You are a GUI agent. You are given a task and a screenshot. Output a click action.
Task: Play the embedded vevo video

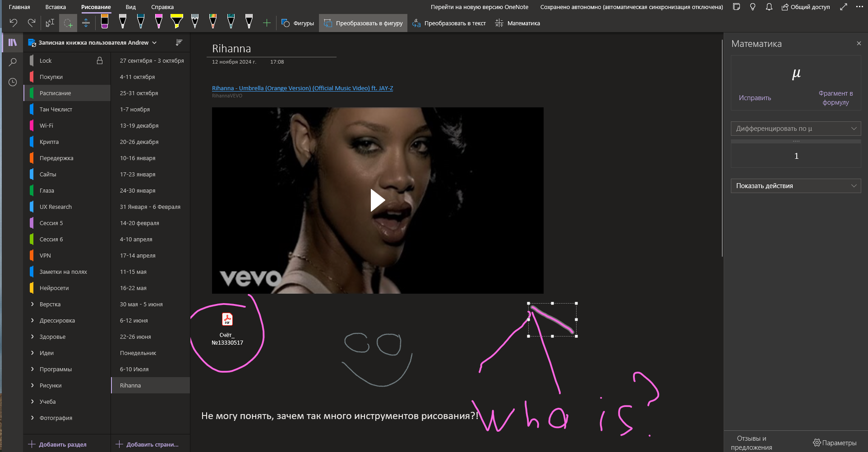378,200
